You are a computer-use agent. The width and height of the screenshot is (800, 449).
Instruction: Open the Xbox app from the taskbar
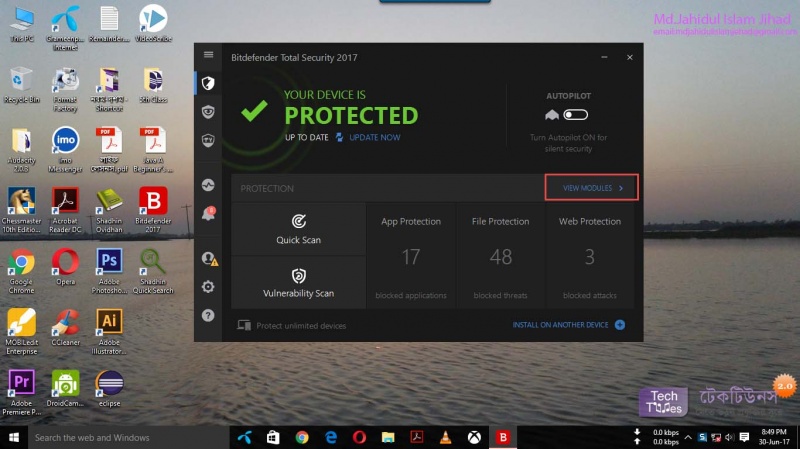click(474, 437)
